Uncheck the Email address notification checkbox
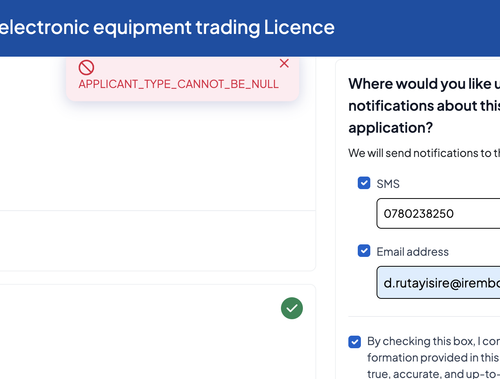The width and height of the screenshot is (500, 379). (x=364, y=251)
